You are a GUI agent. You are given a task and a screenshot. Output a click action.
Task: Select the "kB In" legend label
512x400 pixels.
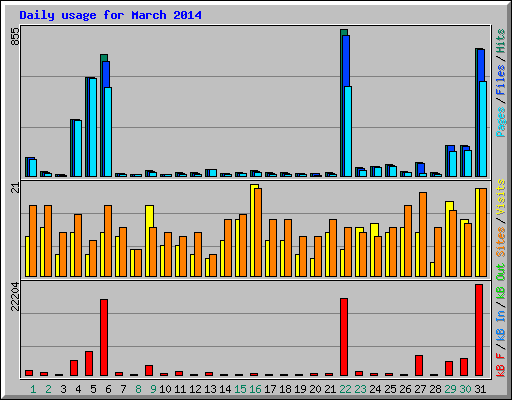tap(500, 325)
